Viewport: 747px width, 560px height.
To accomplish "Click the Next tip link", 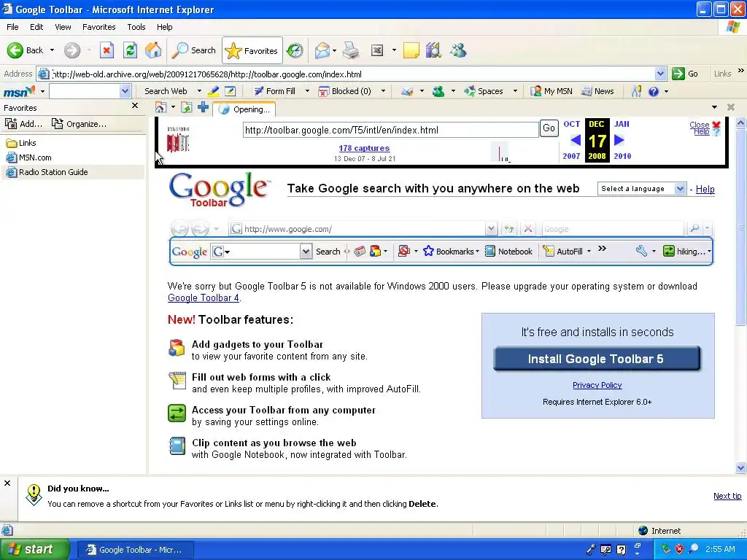I will point(727,496).
